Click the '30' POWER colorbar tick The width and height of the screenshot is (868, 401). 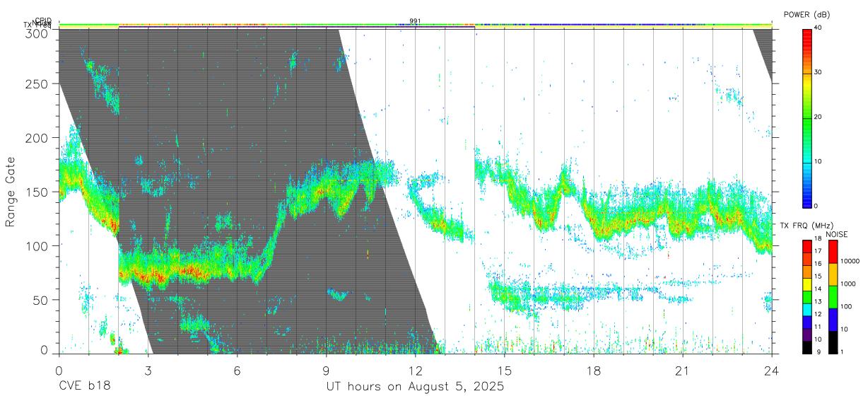pos(819,73)
